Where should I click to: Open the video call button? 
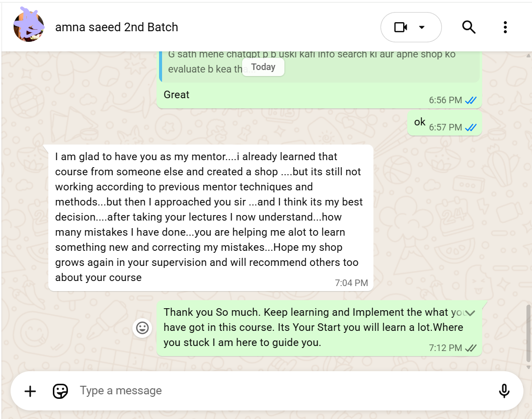point(401,27)
